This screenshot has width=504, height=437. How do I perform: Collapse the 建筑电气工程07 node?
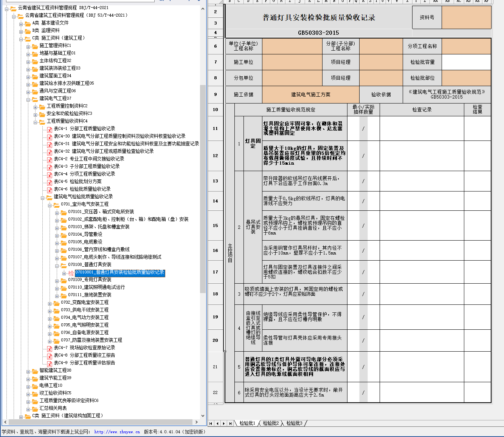coord(28,99)
